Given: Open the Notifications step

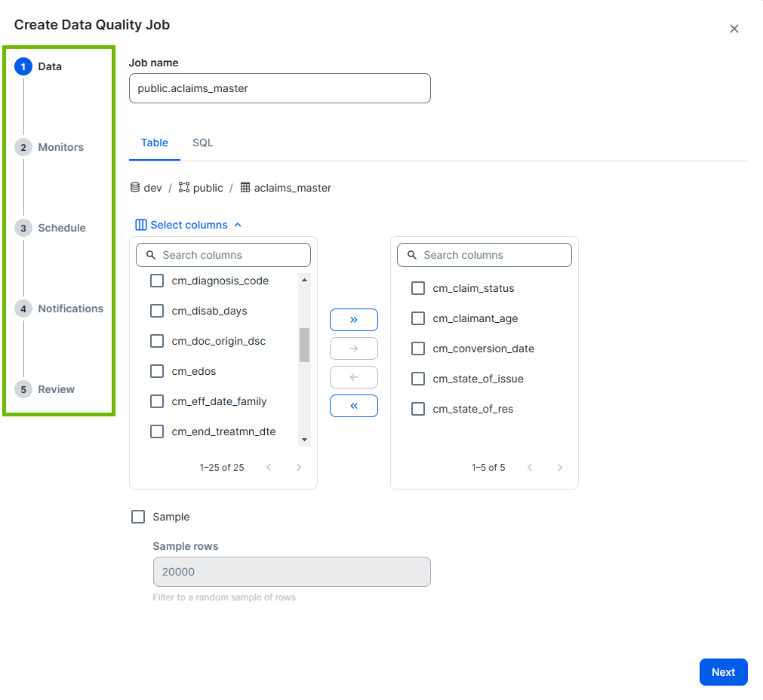Looking at the screenshot, I should click(x=71, y=308).
